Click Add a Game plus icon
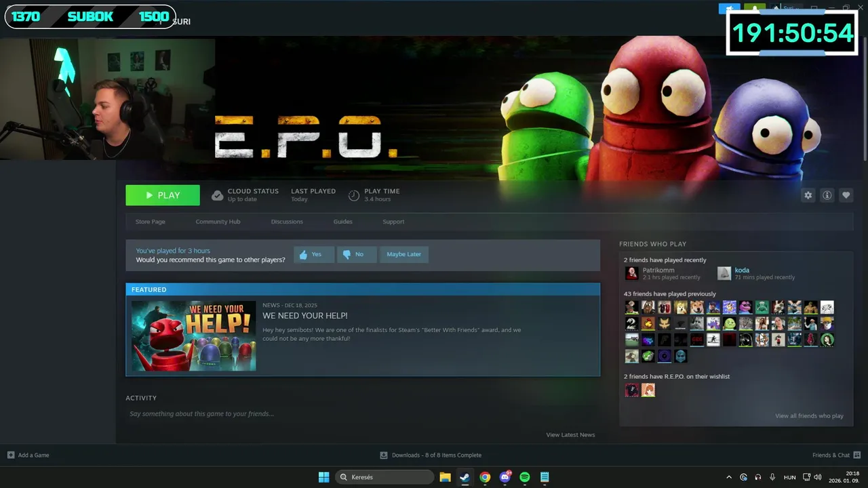 point(11,455)
